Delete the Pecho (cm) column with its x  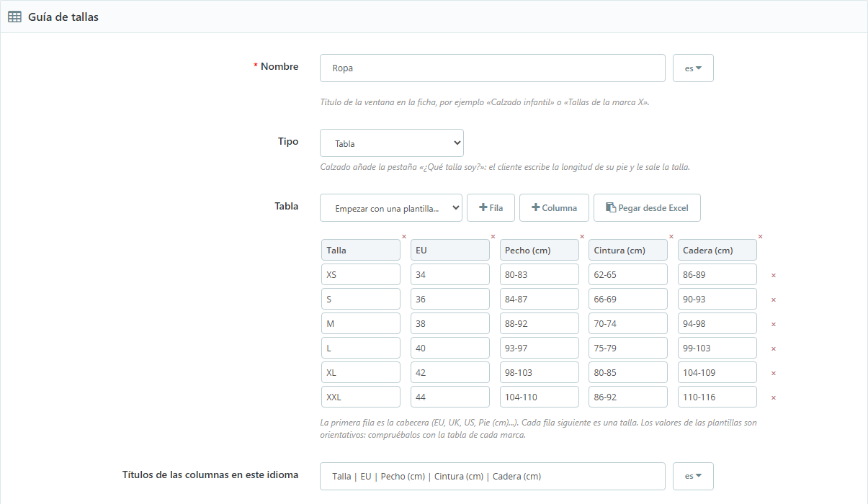pyautogui.click(x=582, y=236)
